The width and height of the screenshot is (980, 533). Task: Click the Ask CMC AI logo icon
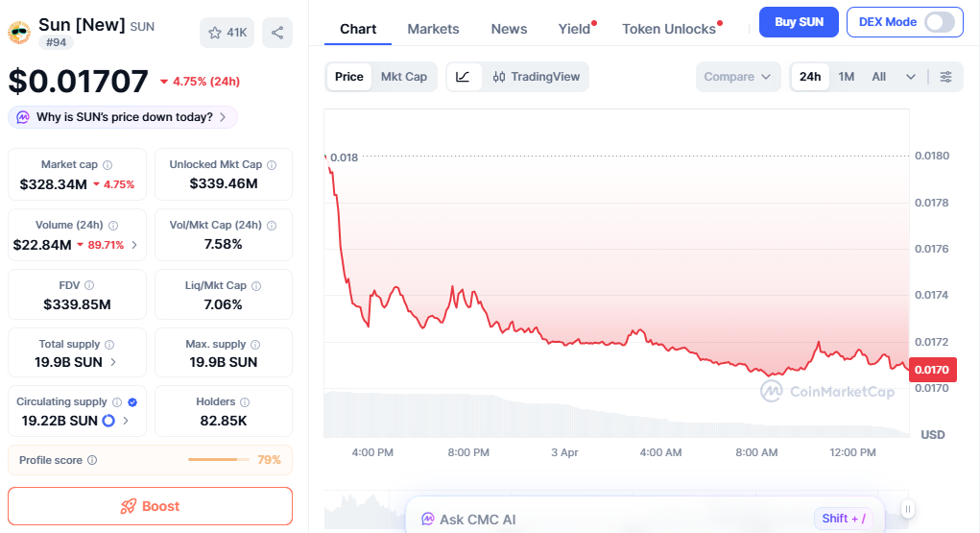(427, 520)
